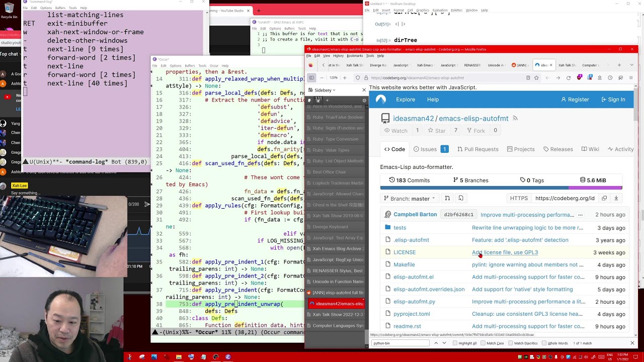Close the Sidebery sidebar panel
This screenshot has height=362, width=644.
point(364,90)
